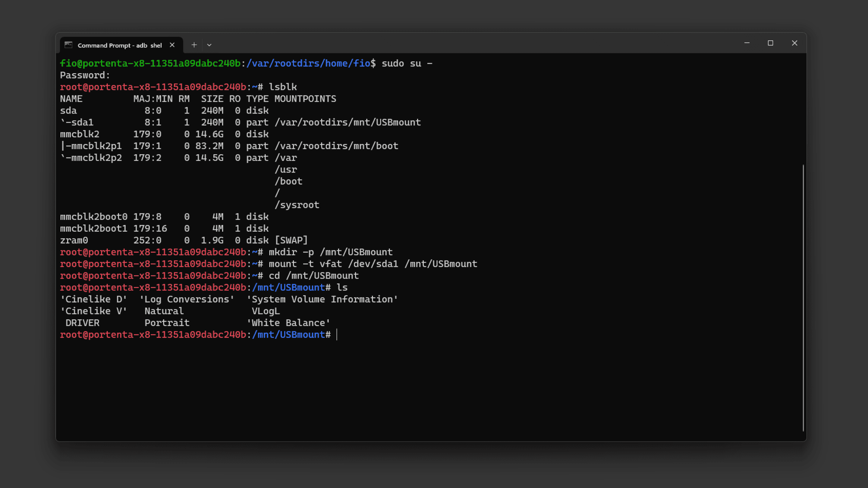
Task: Click the mount -t vfat command line
Action: pos(373,264)
